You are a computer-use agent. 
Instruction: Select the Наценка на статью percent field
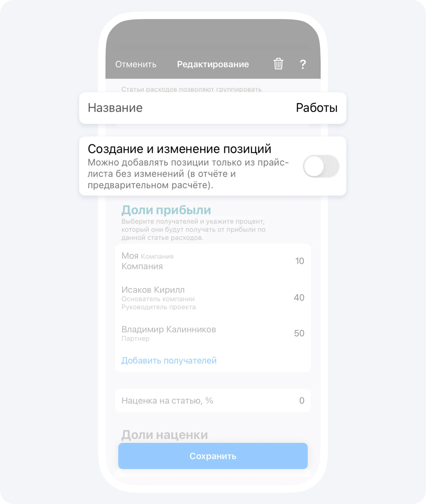point(213,400)
